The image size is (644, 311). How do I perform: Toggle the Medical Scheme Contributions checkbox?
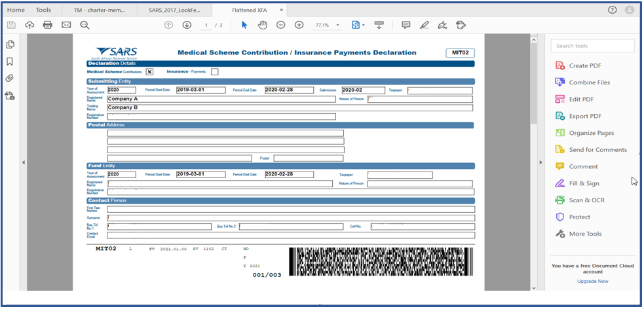click(x=149, y=72)
